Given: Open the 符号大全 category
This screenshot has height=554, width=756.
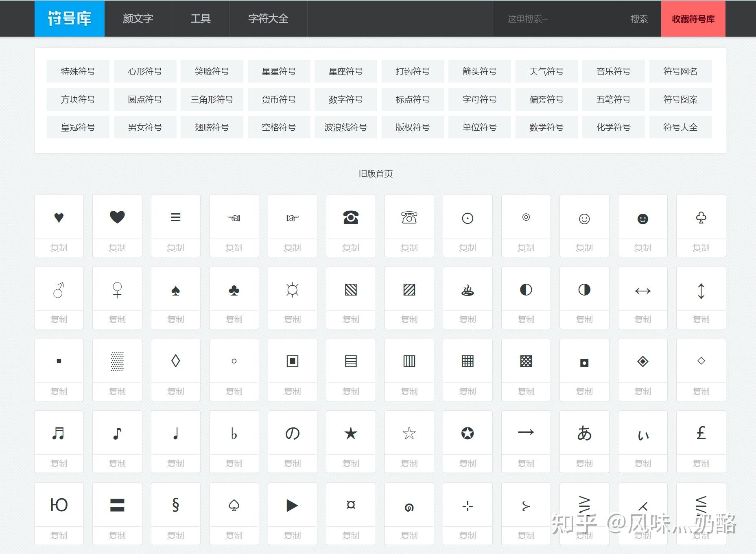Looking at the screenshot, I should 680,127.
